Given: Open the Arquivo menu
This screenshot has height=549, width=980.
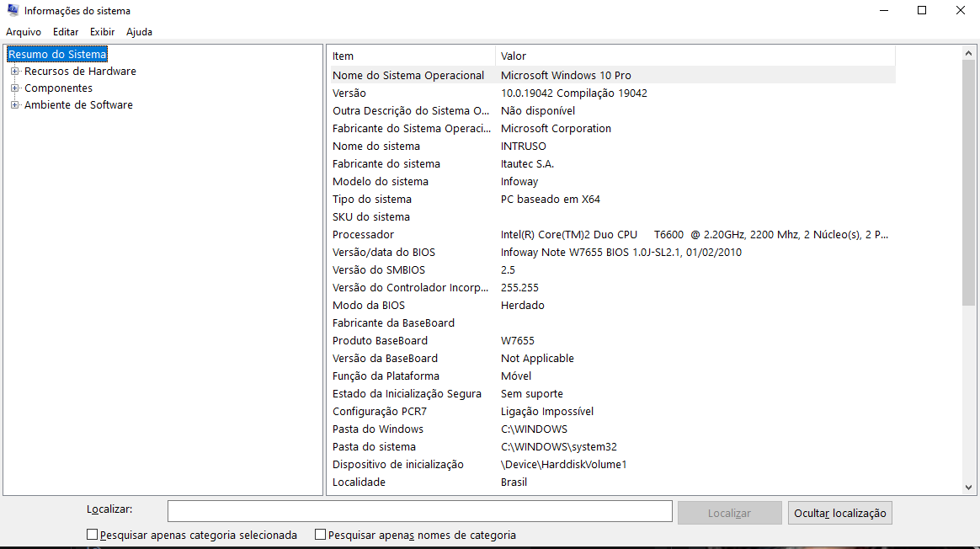Looking at the screenshot, I should pyautogui.click(x=24, y=32).
